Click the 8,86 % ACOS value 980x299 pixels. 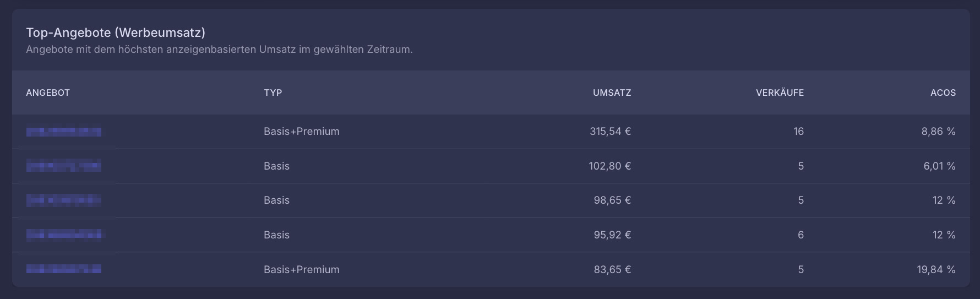(x=938, y=132)
